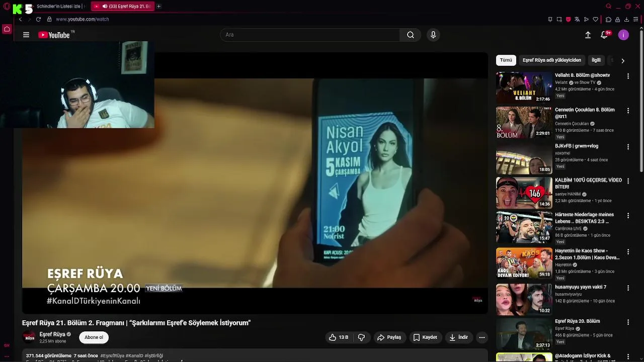Open the YouTube create upload icon
The width and height of the screenshot is (644, 362).
point(588,35)
